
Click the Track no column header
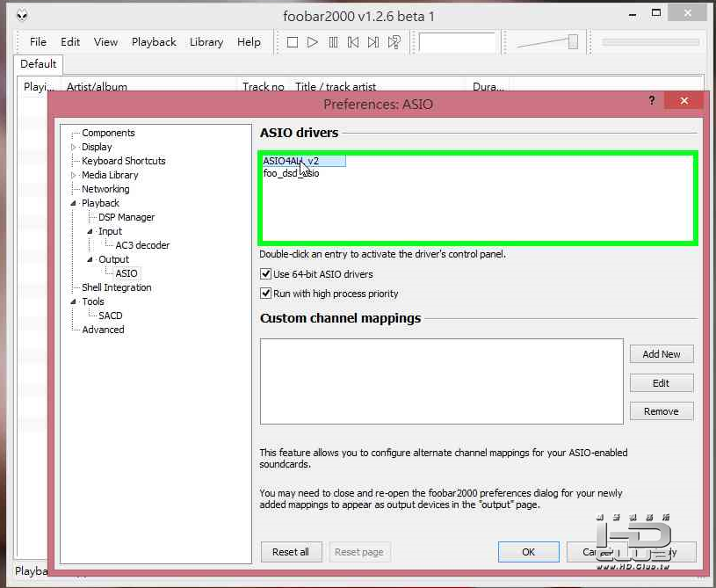click(x=264, y=86)
